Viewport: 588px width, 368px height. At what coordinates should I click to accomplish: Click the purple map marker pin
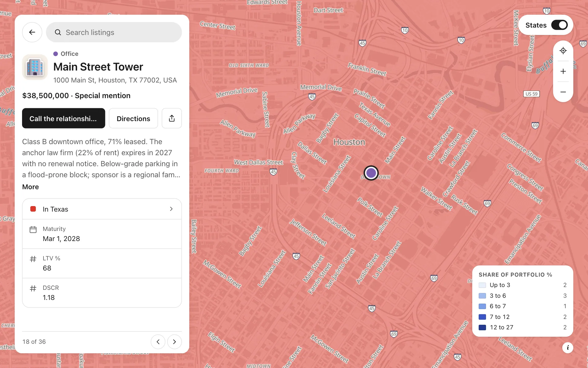tap(371, 173)
